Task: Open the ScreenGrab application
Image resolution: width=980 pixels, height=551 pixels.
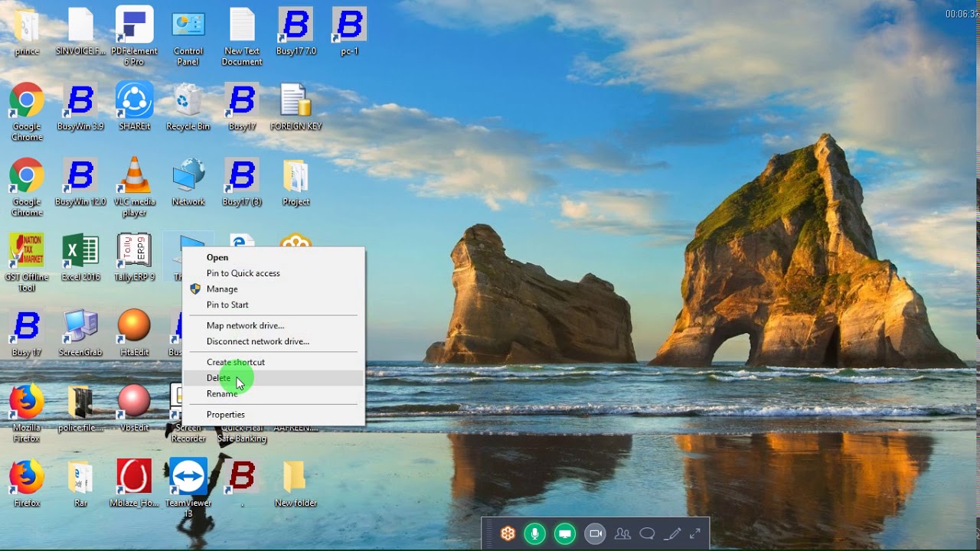Action: 80,334
